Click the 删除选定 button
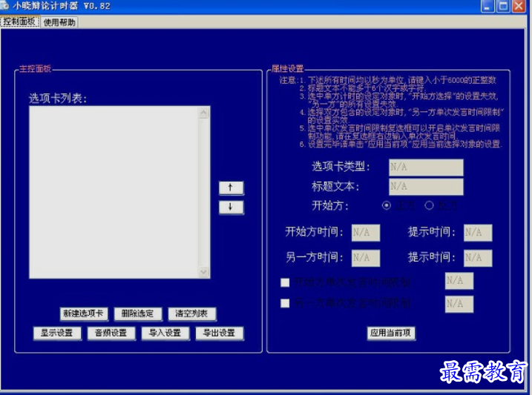Screen dimensions: 532x395 [138, 313]
